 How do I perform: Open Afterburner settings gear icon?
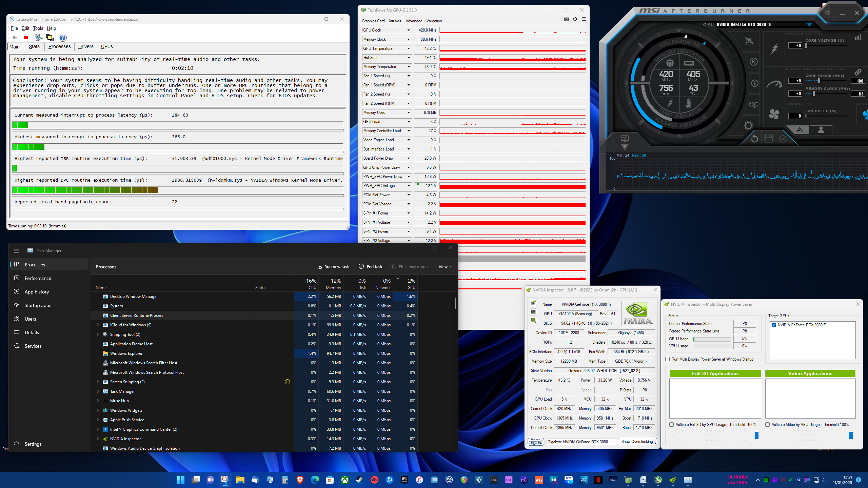click(748, 126)
